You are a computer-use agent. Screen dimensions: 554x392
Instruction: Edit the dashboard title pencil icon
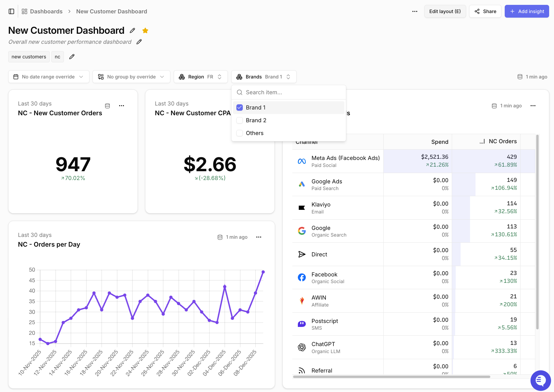(x=132, y=30)
